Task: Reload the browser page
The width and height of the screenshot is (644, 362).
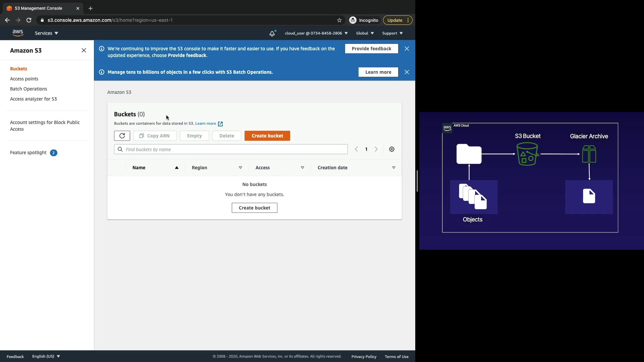Action: pos(29,20)
